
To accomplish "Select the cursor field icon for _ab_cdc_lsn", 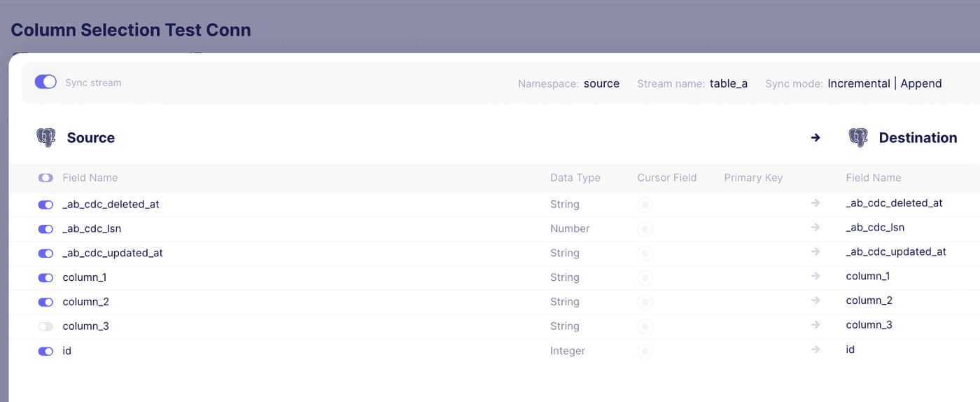I will (645, 229).
